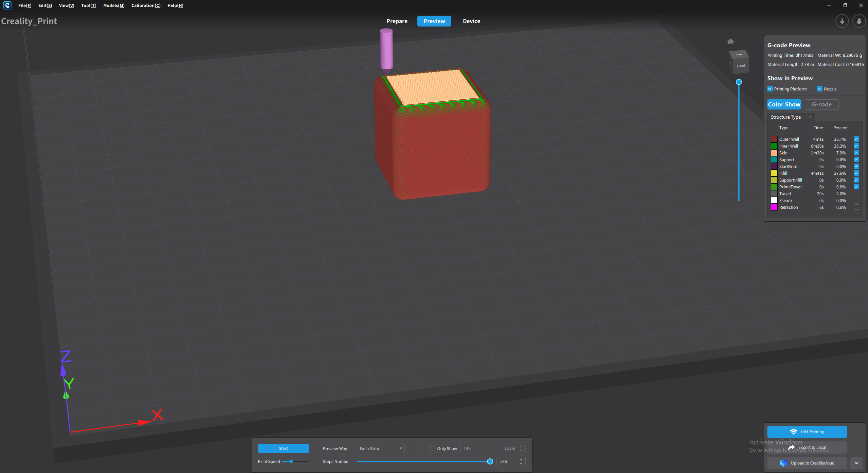Image resolution: width=868 pixels, height=473 pixels.
Task: Open the Structure Type dropdown
Action: coord(791,117)
